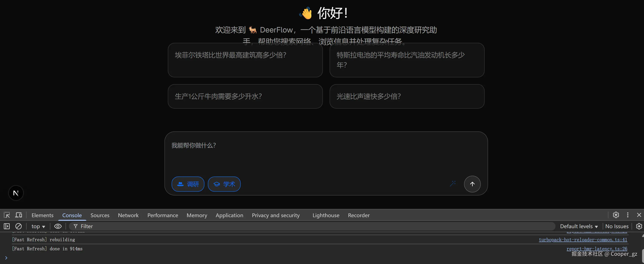The height and width of the screenshot is (264, 644).
Task: Choose the 特斯拉电池 suggested question card
Action: pyautogui.click(x=407, y=60)
